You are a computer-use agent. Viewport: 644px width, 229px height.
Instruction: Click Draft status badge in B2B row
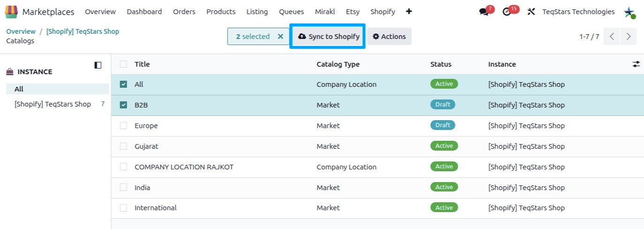tap(443, 105)
